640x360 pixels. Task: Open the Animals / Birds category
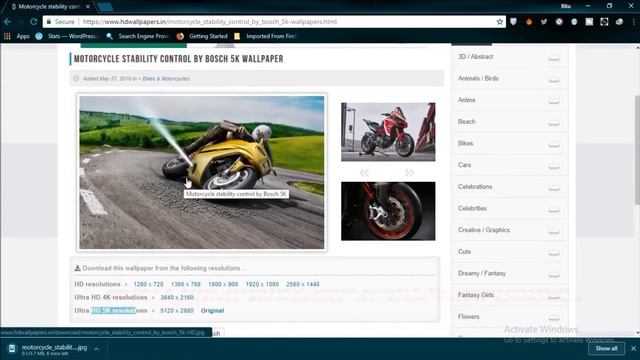coord(478,78)
